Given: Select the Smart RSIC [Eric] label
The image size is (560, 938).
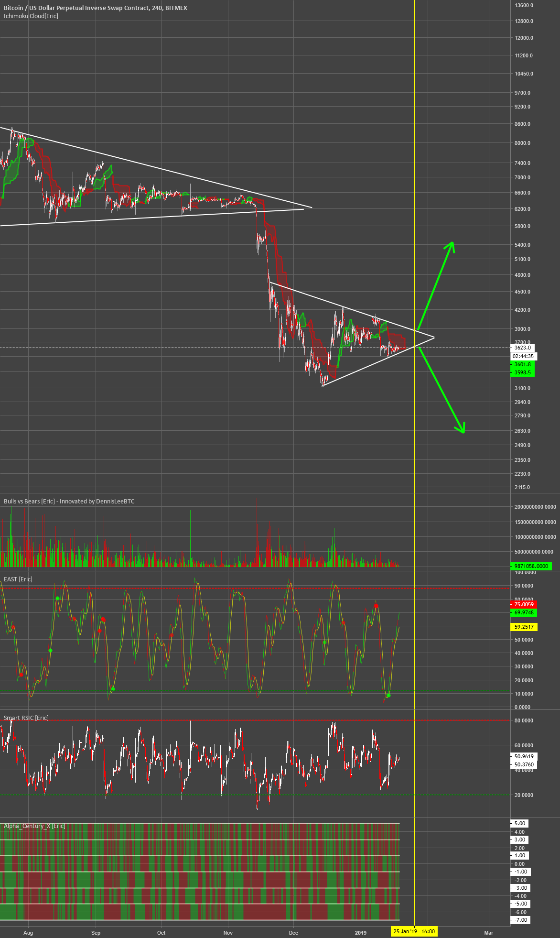Looking at the screenshot, I should click(x=26, y=718).
